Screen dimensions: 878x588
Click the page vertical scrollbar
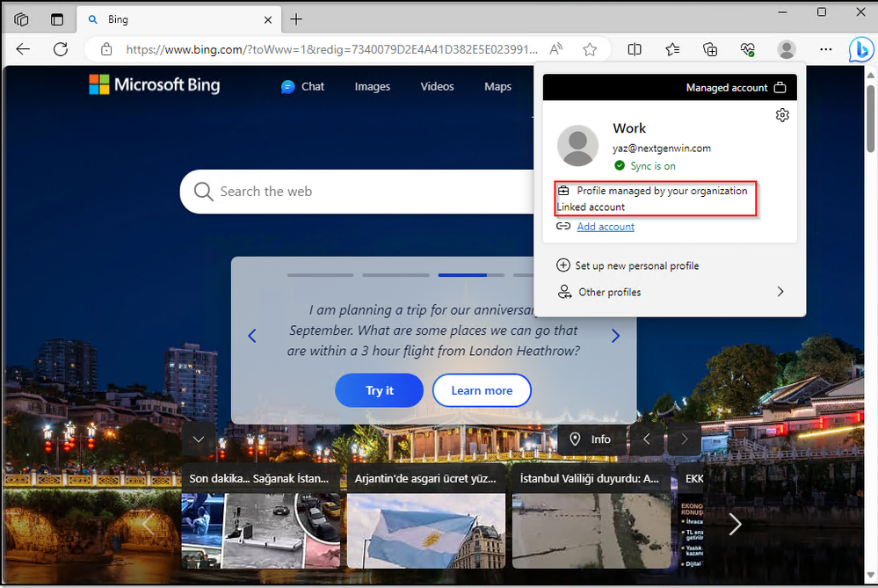(870, 118)
